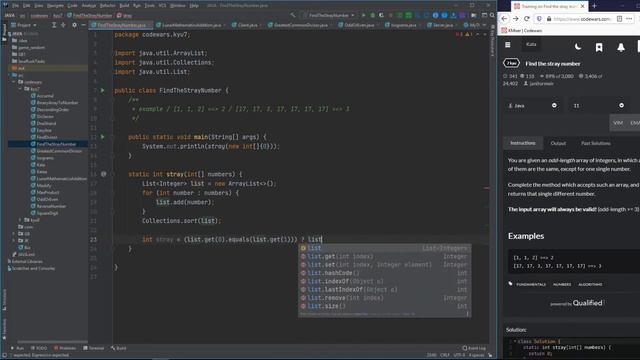Click Firefox page actions three dots

click(x=629, y=19)
